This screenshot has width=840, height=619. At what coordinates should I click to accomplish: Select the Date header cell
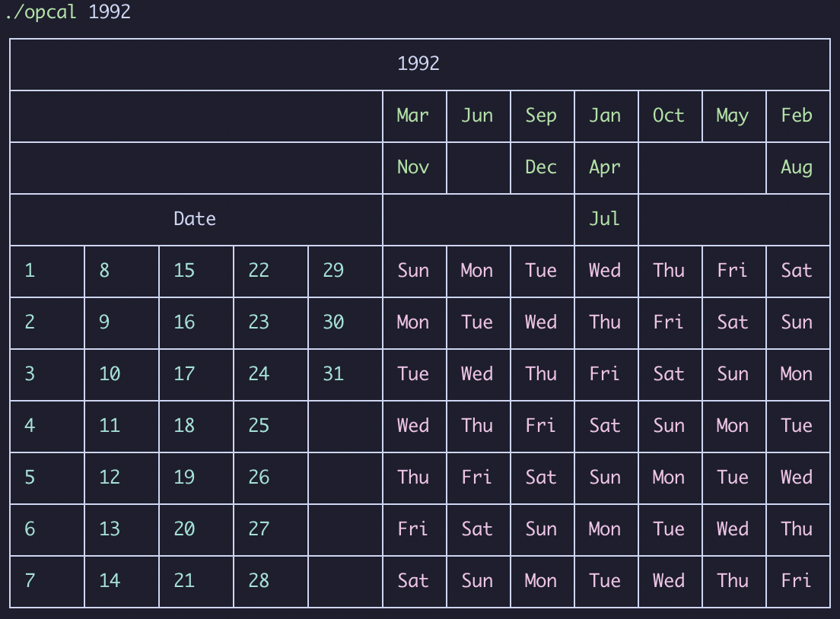click(x=195, y=219)
